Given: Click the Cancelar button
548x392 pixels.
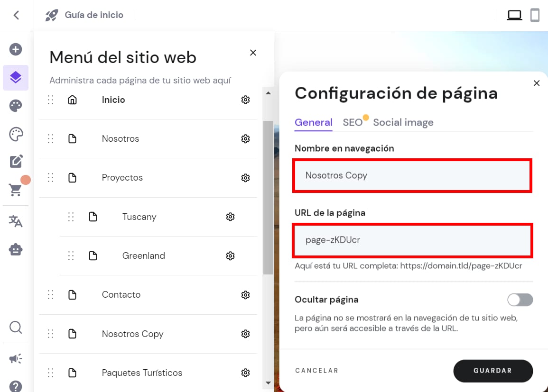Looking at the screenshot, I should click(316, 371).
